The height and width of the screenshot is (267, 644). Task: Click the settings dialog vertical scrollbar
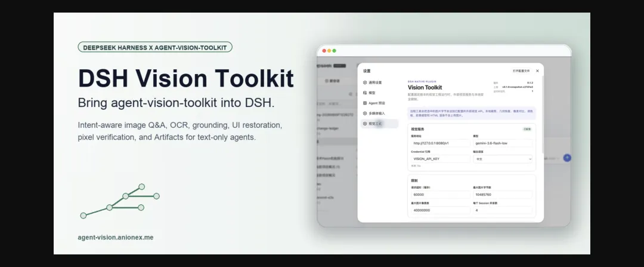point(543,115)
